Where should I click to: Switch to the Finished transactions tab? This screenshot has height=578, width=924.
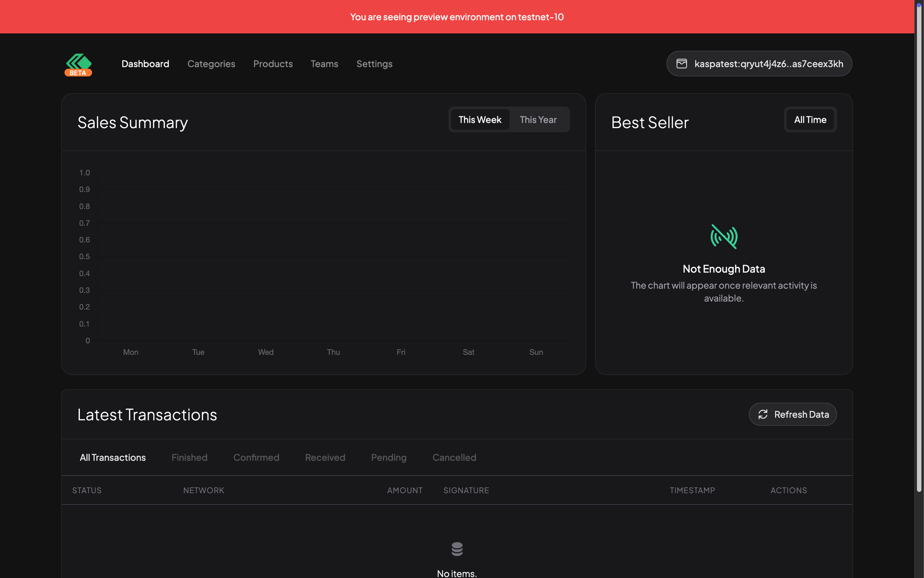189,458
